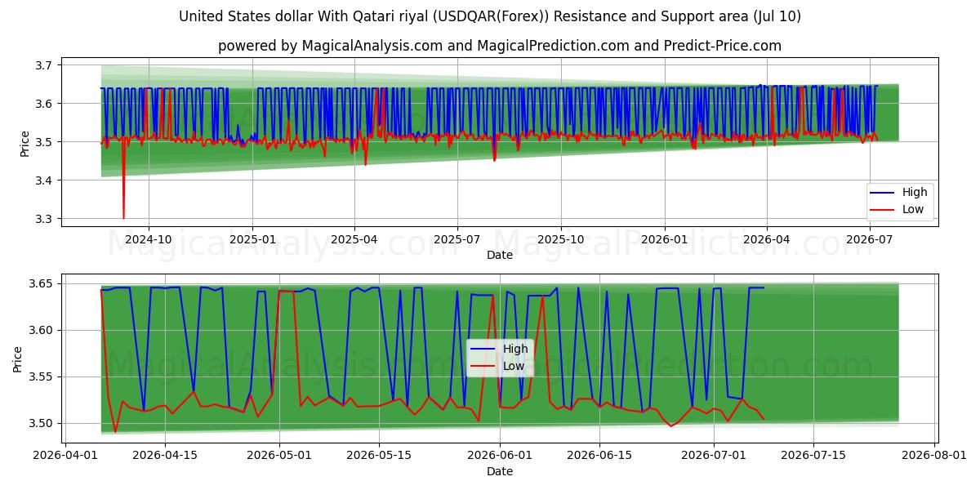The image size is (980, 490).
Task: Click the '2024-10' tick on the top chart
Action: point(149,239)
